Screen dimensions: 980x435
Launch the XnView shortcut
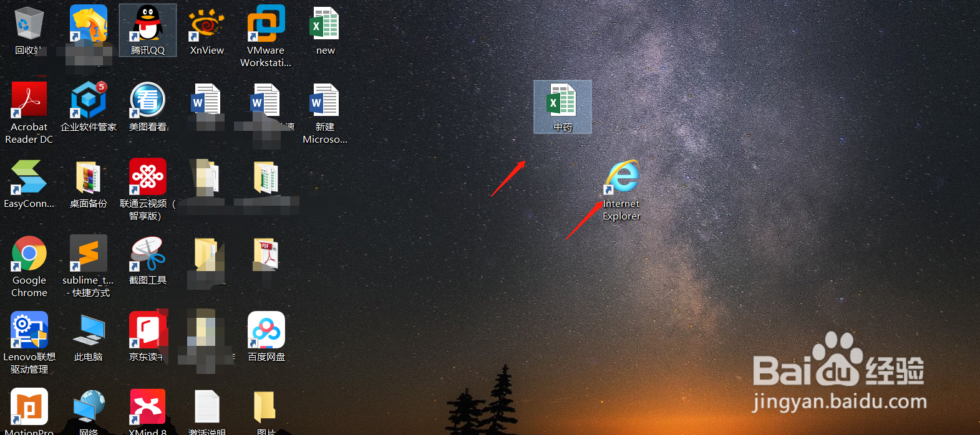[206, 30]
